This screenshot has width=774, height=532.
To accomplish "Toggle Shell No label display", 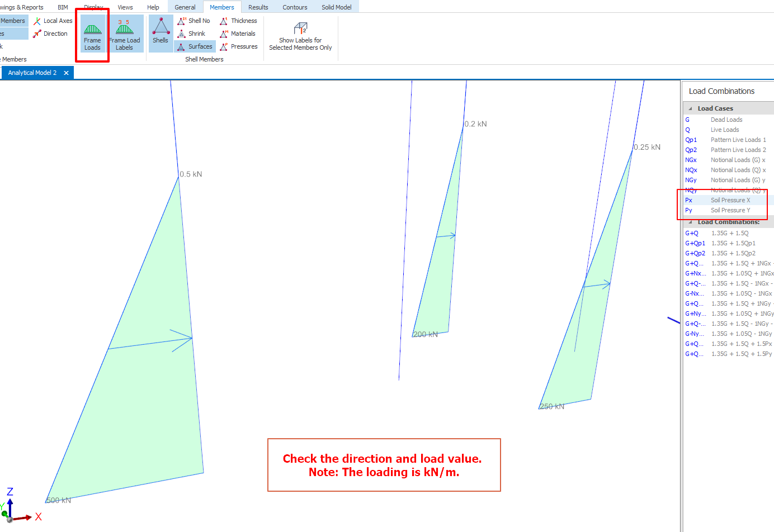I will [x=193, y=21].
